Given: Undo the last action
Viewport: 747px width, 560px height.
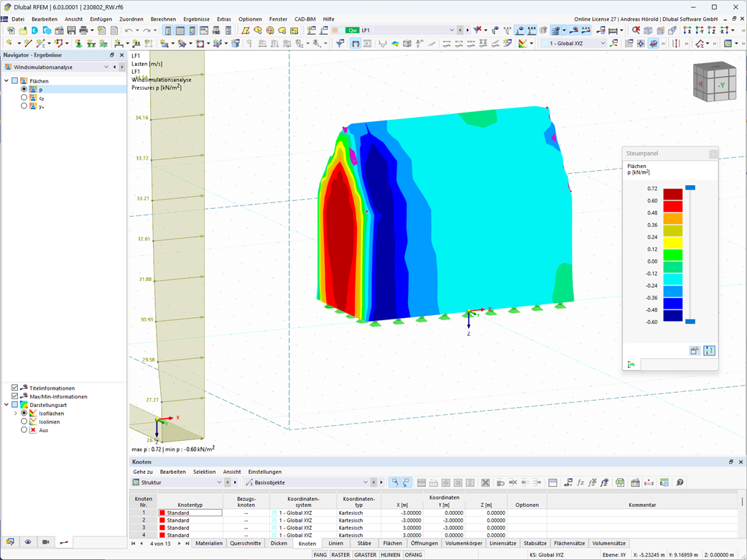Looking at the screenshot, I should [129, 30].
